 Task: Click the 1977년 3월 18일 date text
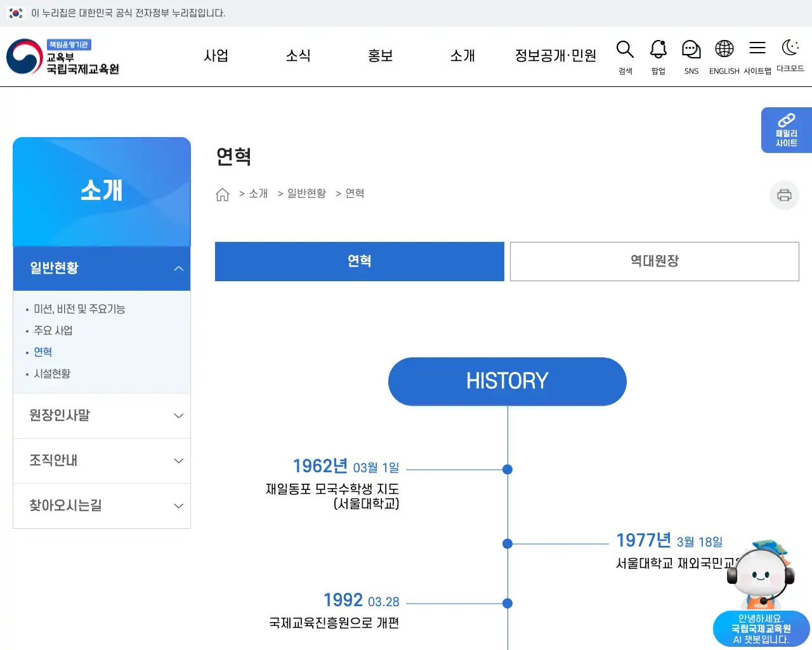[669, 541]
